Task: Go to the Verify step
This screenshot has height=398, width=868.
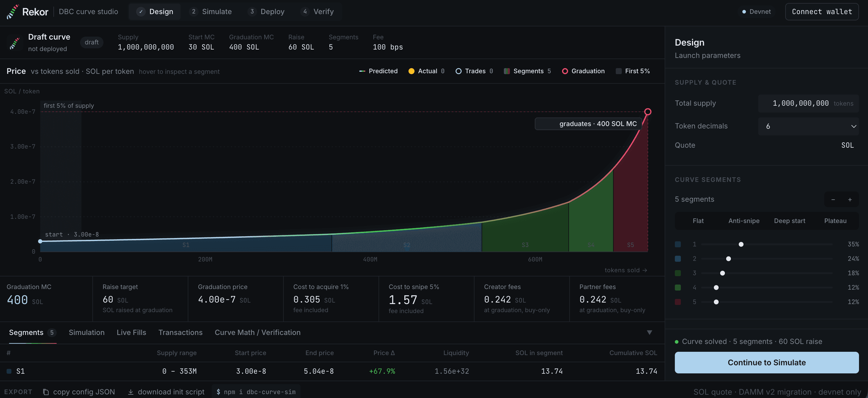Action: tap(317, 12)
